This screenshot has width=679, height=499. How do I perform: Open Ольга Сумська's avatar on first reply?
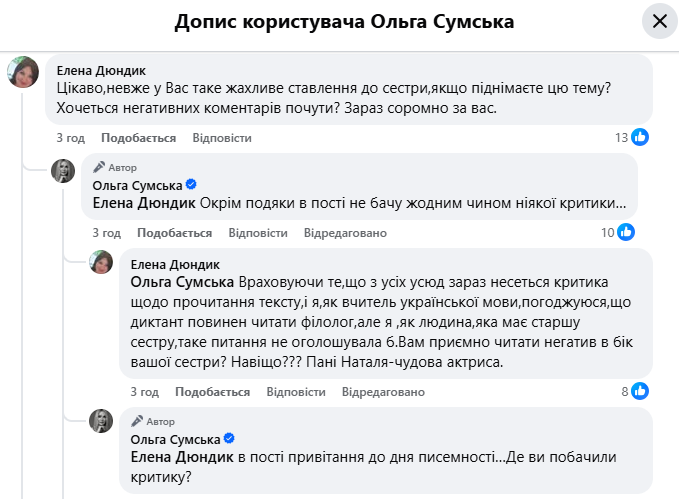click(63, 171)
